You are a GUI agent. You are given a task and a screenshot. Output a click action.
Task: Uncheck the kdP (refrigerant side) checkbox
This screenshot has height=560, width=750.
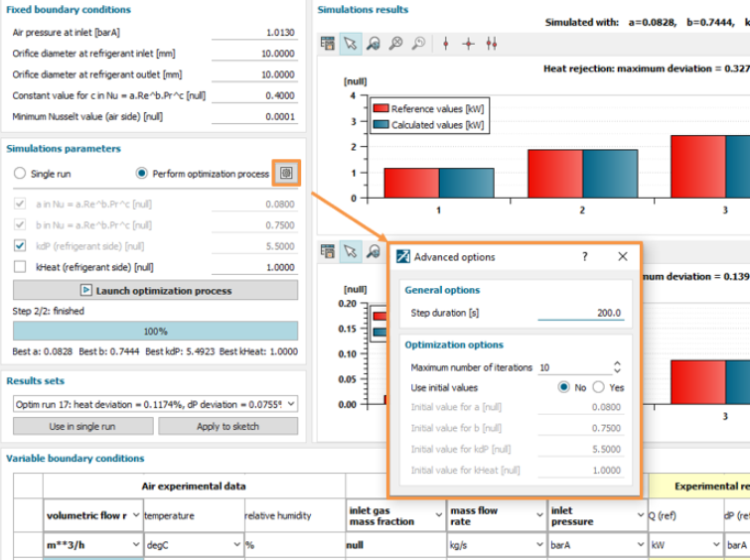[20, 245]
